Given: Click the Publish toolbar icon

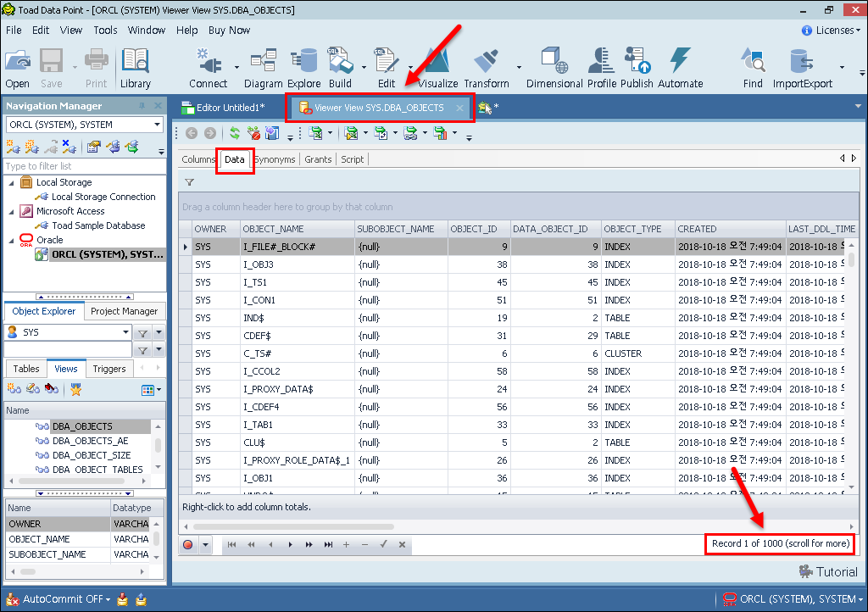Looking at the screenshot, I should [637, 68].
